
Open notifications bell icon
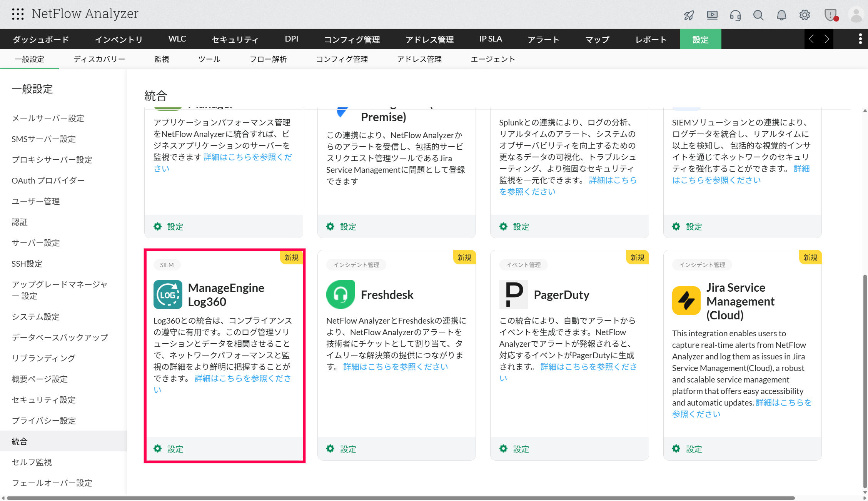click(781, 15)
